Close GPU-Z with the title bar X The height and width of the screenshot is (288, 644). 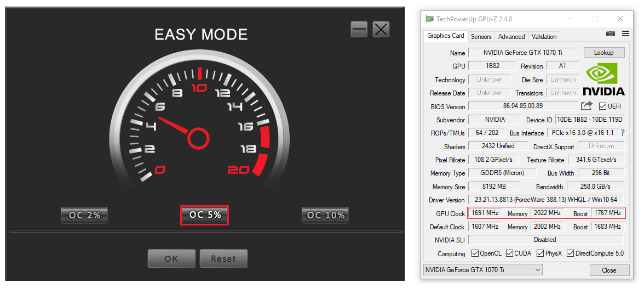620,19
